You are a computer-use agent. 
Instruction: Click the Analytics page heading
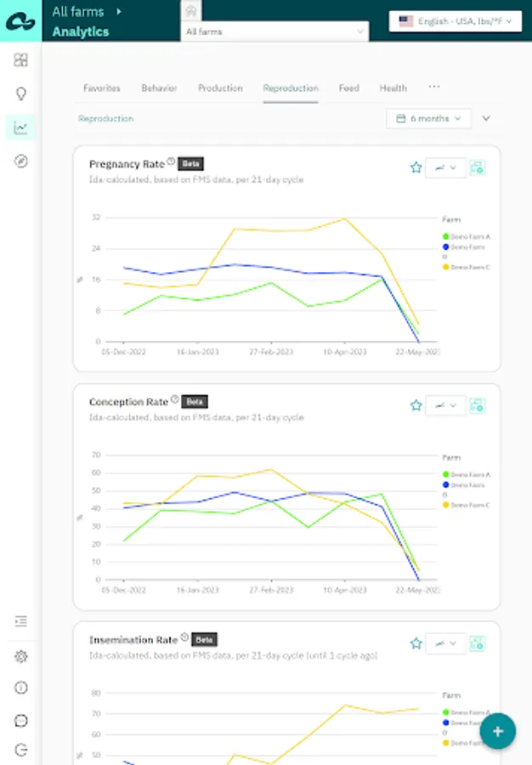point(81,31)
